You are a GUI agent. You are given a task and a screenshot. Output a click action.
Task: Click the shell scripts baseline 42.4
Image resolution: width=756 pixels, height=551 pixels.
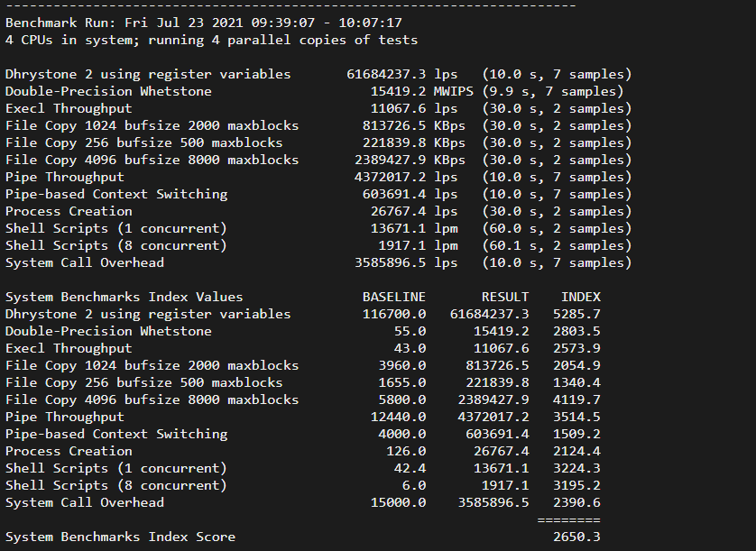pyautogui.click(x=410, y=468)
